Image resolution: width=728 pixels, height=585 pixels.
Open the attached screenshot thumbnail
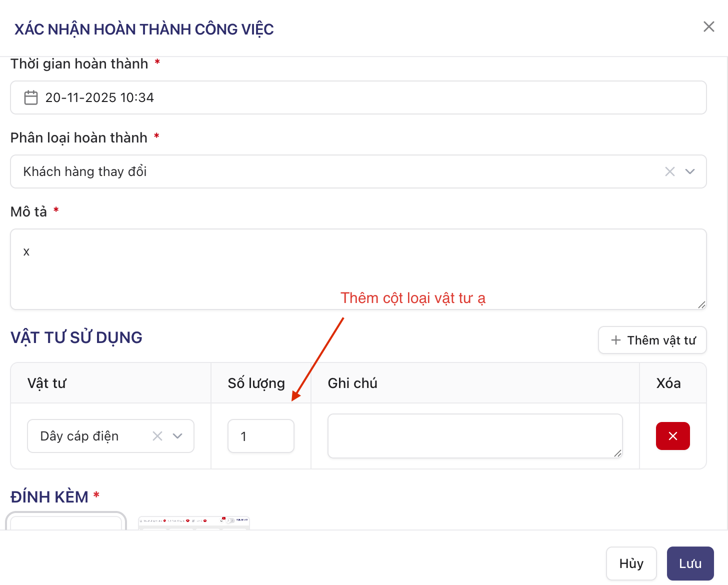click(x=193, y=522)
